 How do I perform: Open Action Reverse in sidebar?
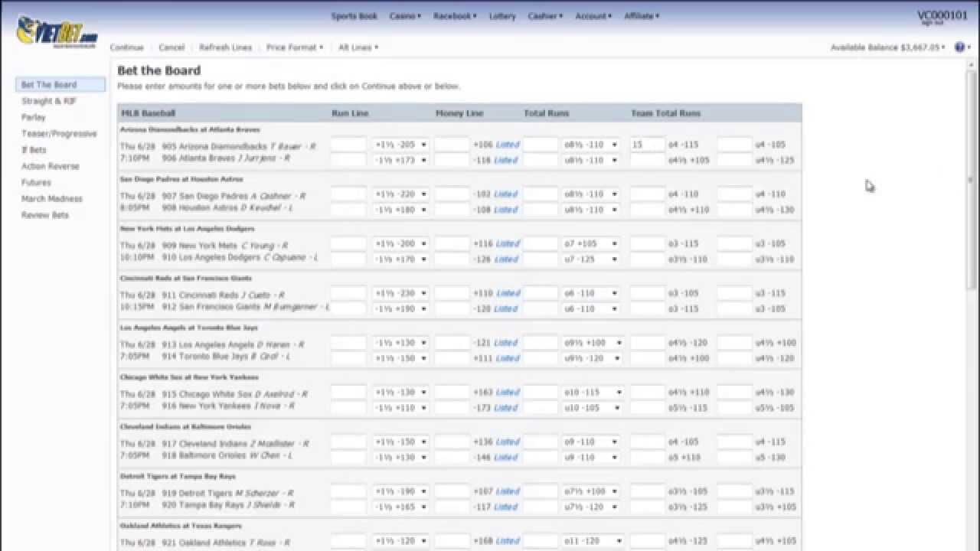tap(51, 166)
